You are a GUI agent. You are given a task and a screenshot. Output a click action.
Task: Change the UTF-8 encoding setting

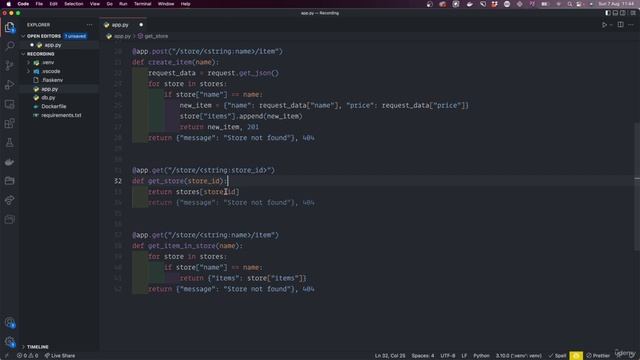point(448,356)
